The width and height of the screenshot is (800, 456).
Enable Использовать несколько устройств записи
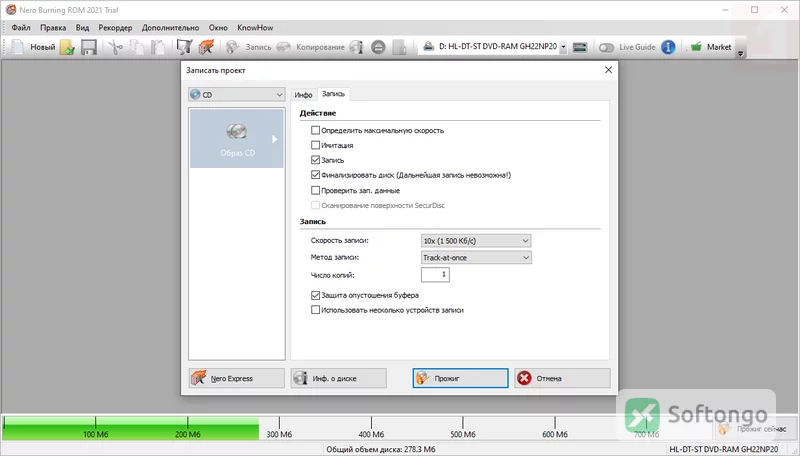[x=315, y=310]
